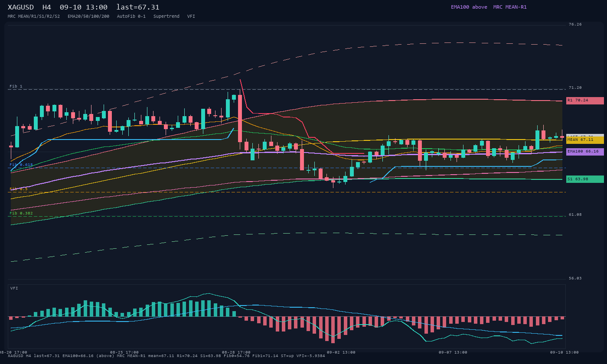Click the "MEAN 67.11" price tag
The image size is (607, 364).
click(585, 140)
